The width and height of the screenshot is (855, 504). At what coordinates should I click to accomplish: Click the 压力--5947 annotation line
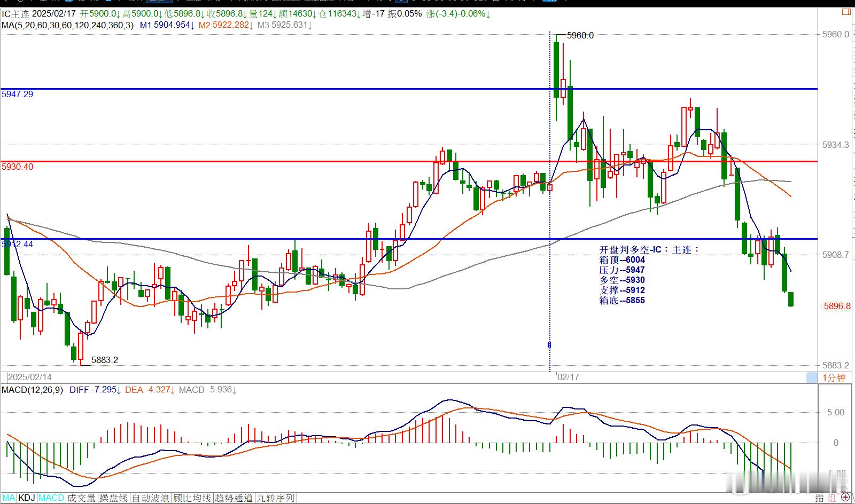[622, 270]
